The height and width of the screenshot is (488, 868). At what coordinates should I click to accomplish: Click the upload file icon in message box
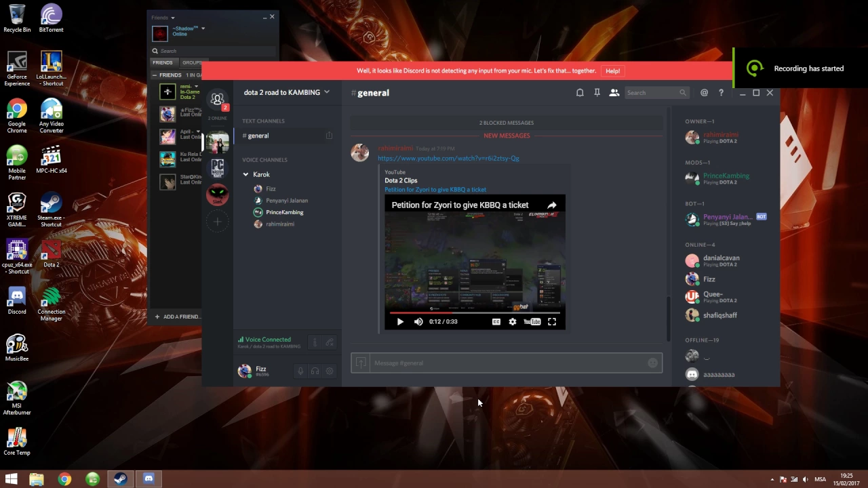point(361,363)
